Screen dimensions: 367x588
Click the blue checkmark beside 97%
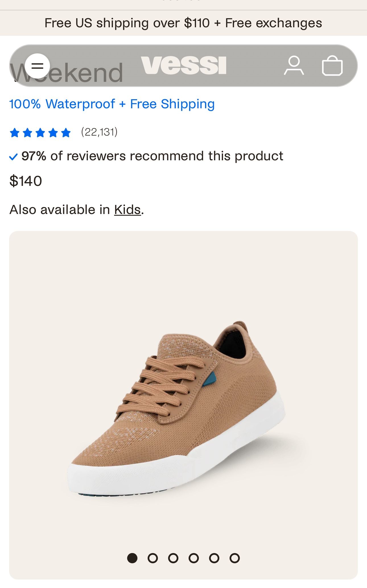tap(13, 157)
